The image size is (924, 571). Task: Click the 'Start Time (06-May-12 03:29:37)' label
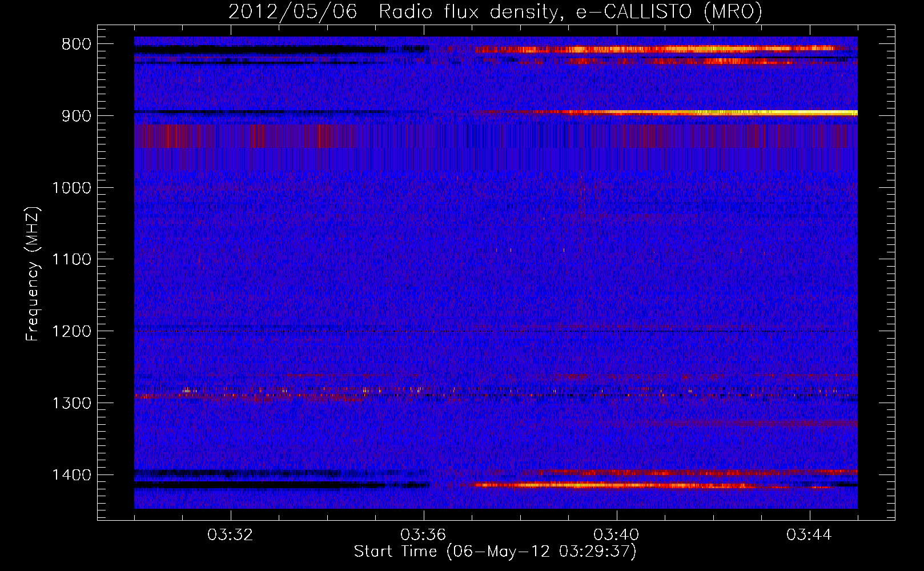[495, 552]
